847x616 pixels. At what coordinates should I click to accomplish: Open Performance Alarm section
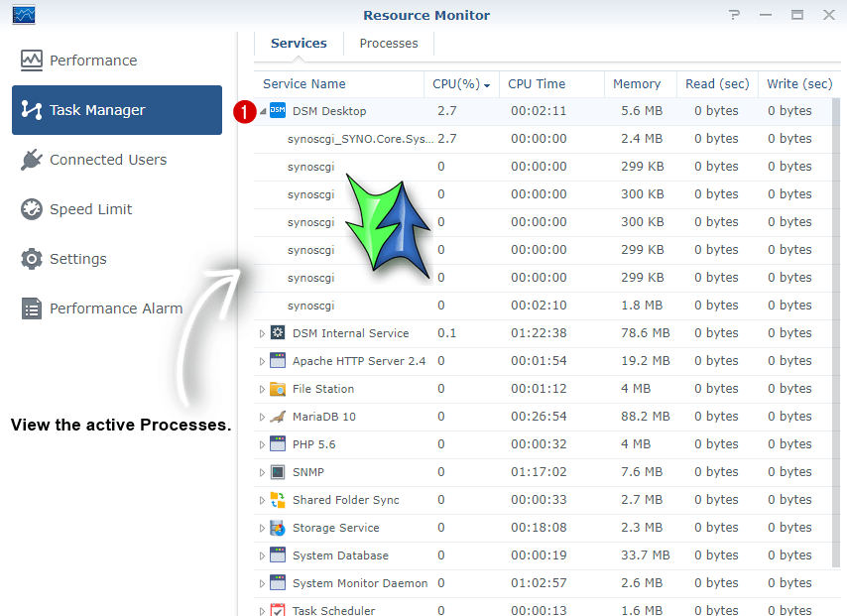click(116, 308)
